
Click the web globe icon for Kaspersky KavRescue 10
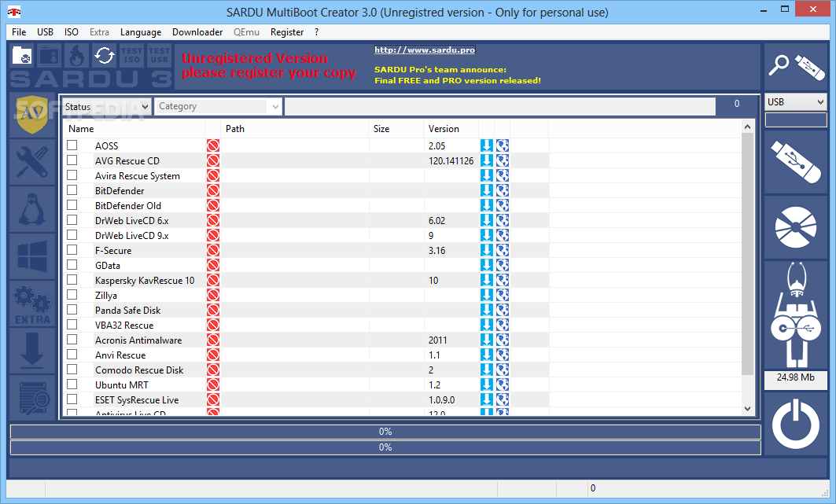pos(503,280)
